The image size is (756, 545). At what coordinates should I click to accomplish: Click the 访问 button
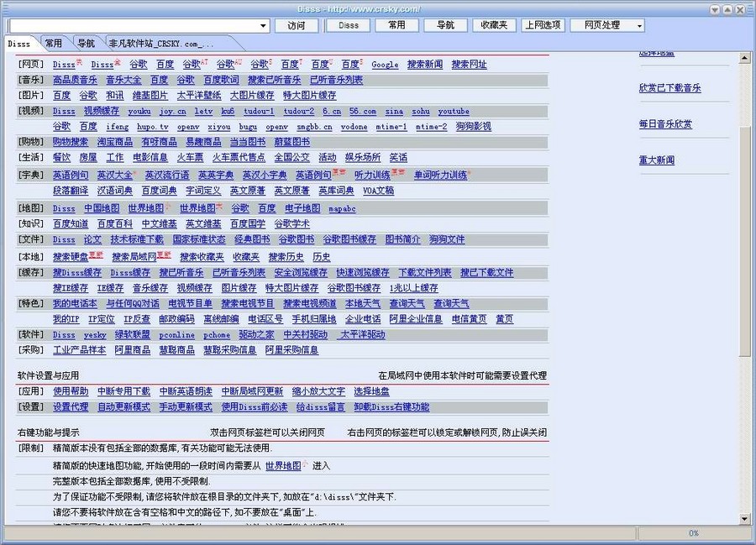coord(296,25)
